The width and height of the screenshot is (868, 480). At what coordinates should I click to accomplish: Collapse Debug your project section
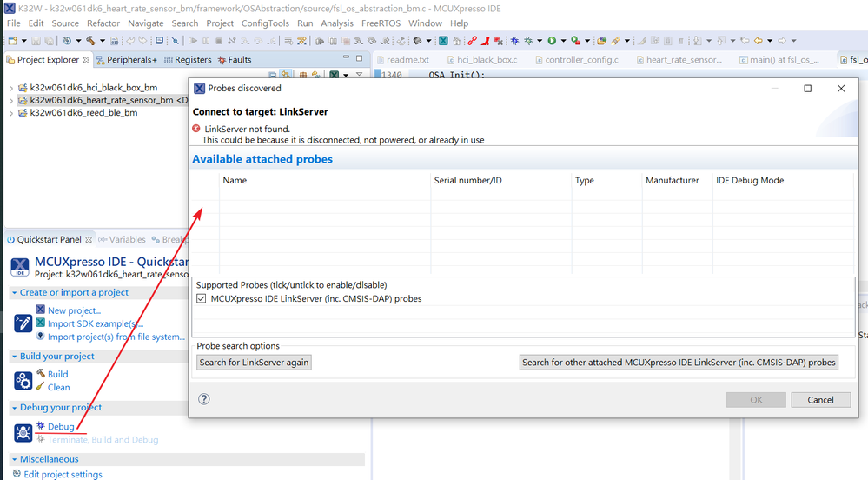[x=15, y=408]
